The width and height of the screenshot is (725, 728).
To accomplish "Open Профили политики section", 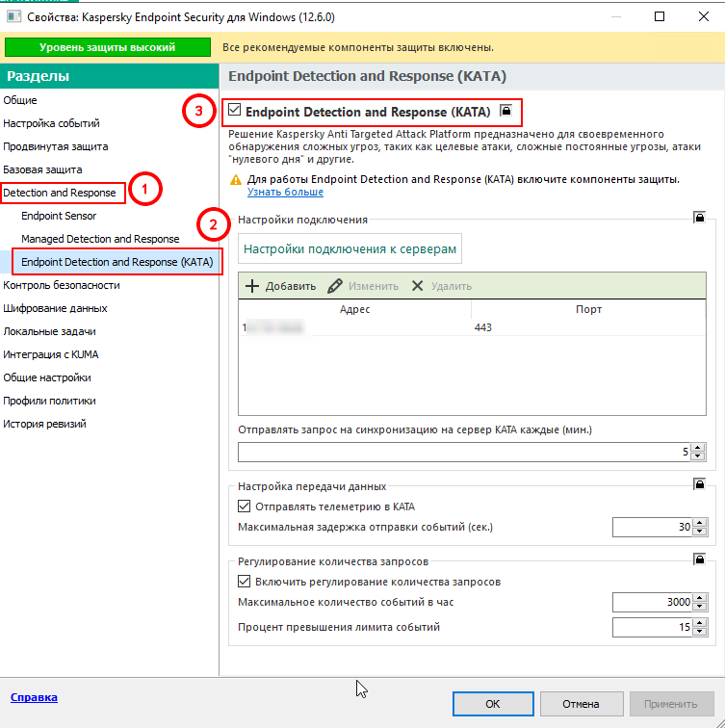I will (49, 401).
